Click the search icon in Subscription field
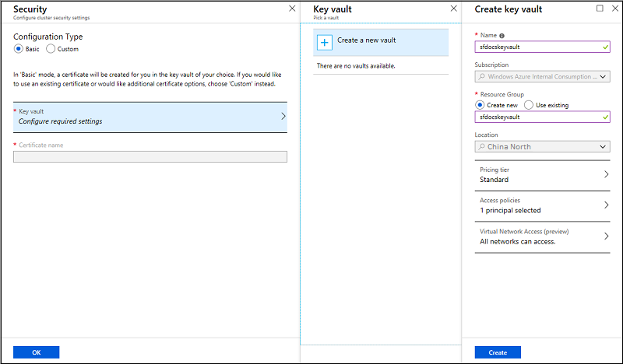 (x=484, y=77)
